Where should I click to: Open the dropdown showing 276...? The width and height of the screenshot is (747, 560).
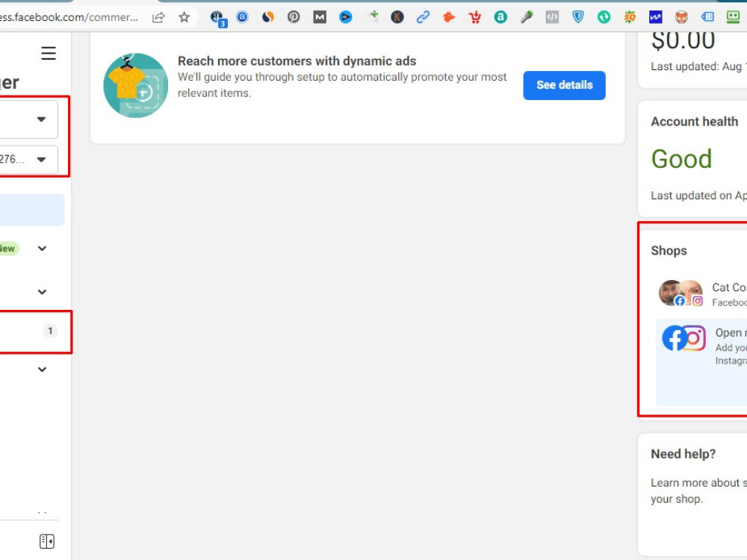28,160
